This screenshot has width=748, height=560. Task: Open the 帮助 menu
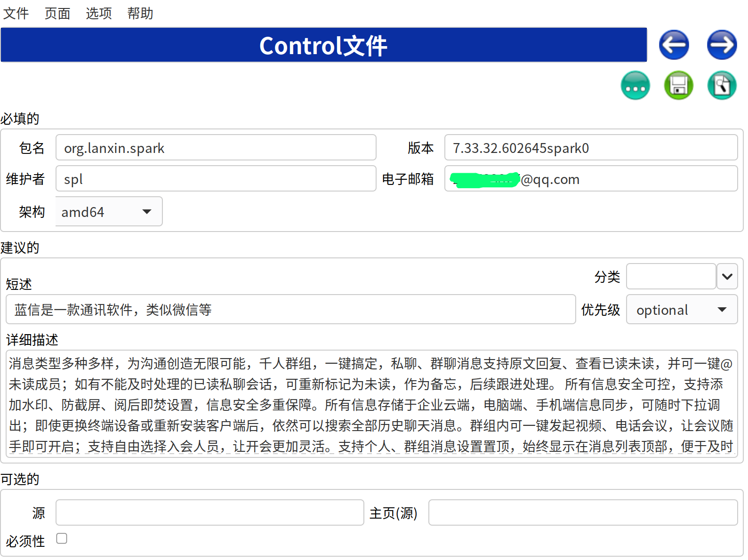coord(140,13)
